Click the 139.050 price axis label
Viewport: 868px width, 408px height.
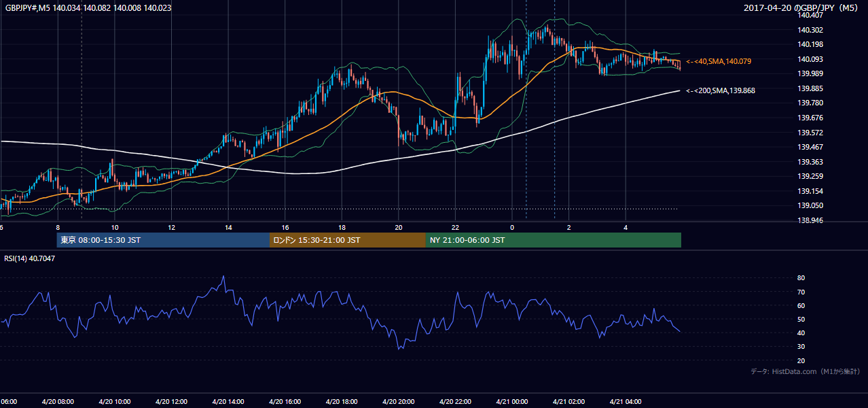809,205
